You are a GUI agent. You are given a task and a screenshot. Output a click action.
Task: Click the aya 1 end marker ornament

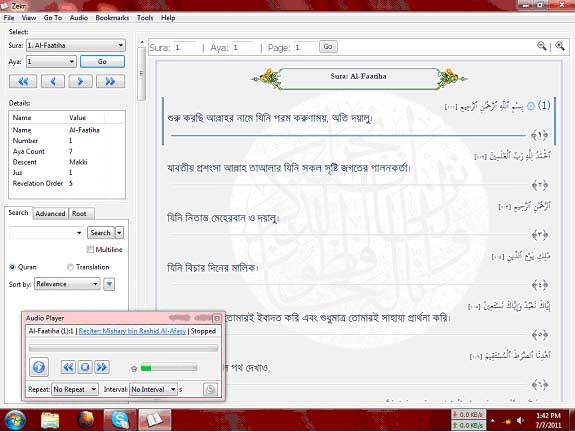[x=539, y=135]
